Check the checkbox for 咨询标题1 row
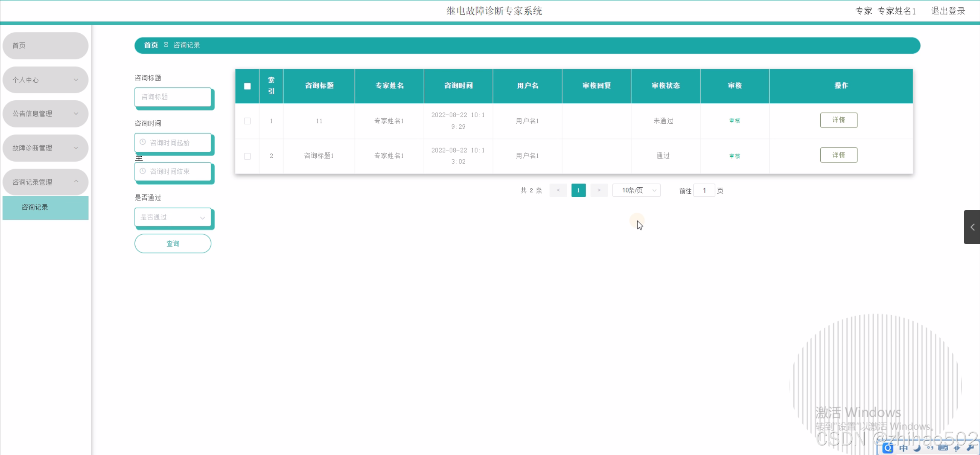Image resolution: width=980 pixels, height=455 pixels. coord(247,156)
